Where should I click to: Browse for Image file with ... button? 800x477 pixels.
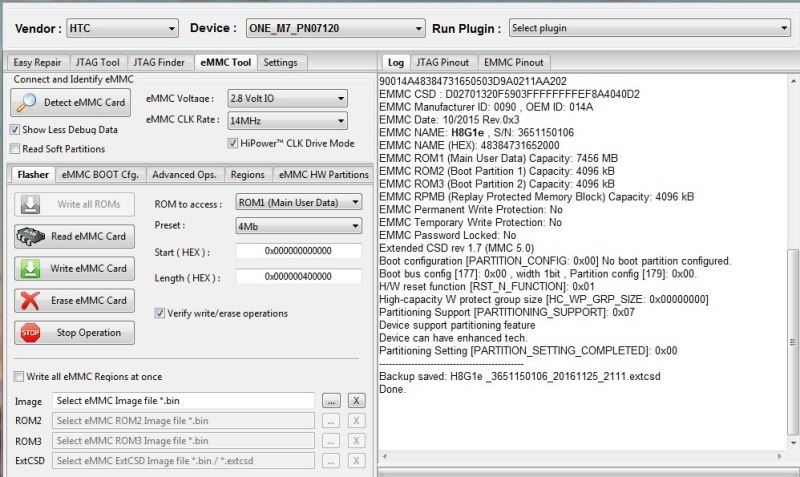pos(332,401)
